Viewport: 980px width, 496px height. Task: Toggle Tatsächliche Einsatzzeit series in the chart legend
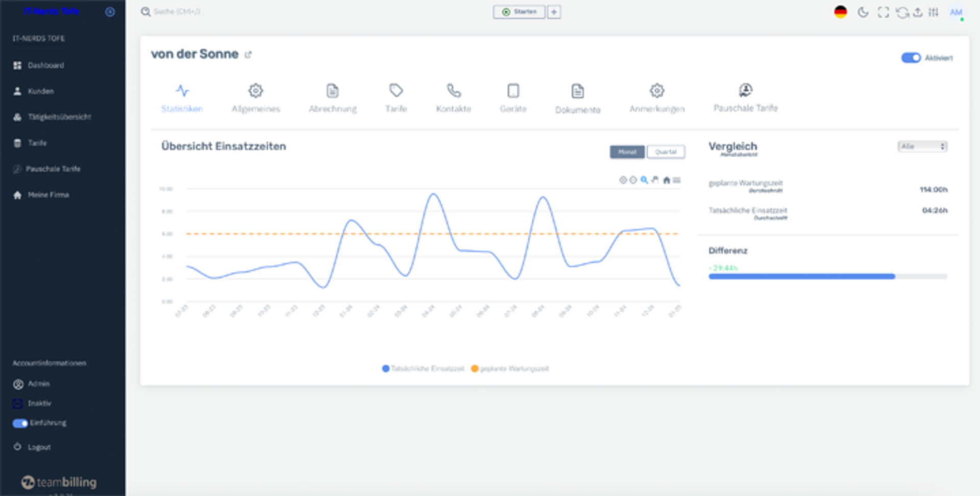pyautogui.click(x=423, y=368)
